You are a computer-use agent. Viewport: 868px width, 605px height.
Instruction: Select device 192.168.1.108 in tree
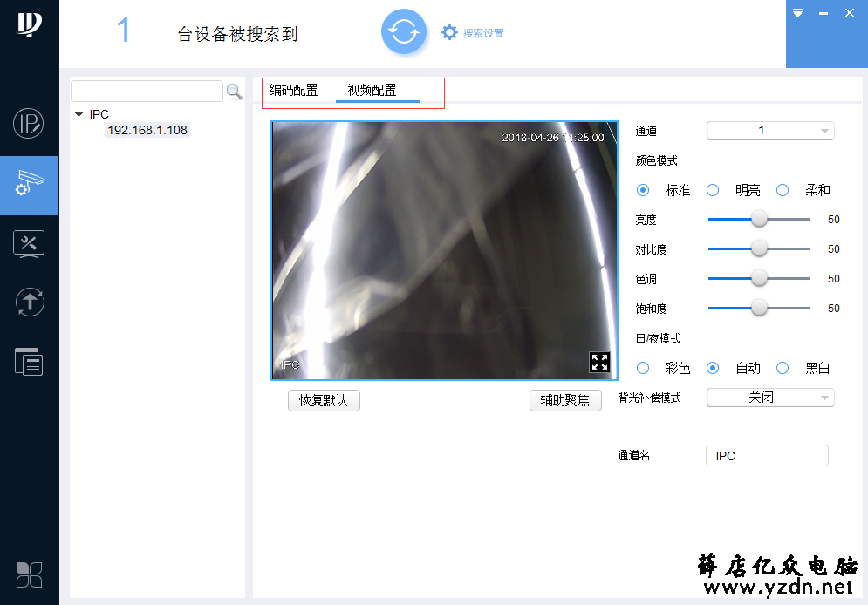point(147,130)
